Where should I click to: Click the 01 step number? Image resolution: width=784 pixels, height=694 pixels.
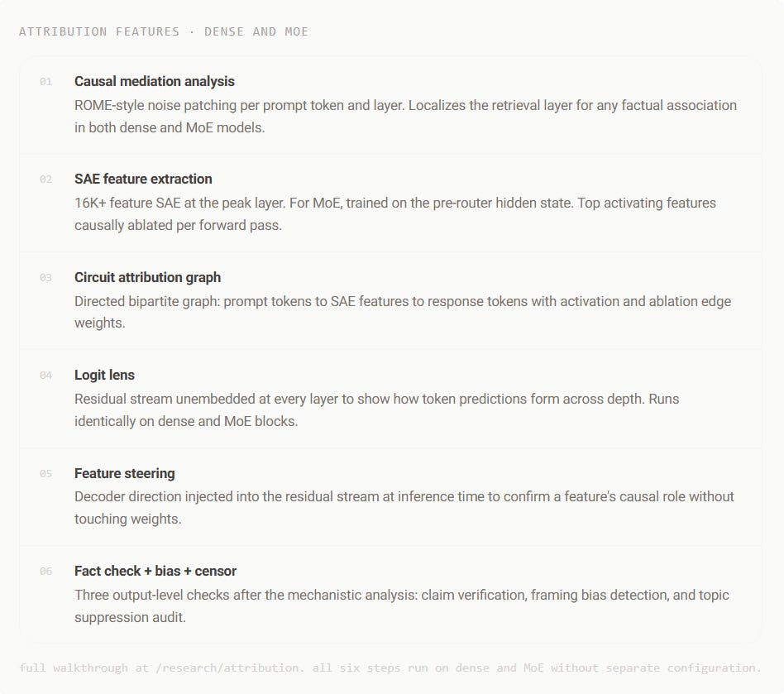[46, 82]
